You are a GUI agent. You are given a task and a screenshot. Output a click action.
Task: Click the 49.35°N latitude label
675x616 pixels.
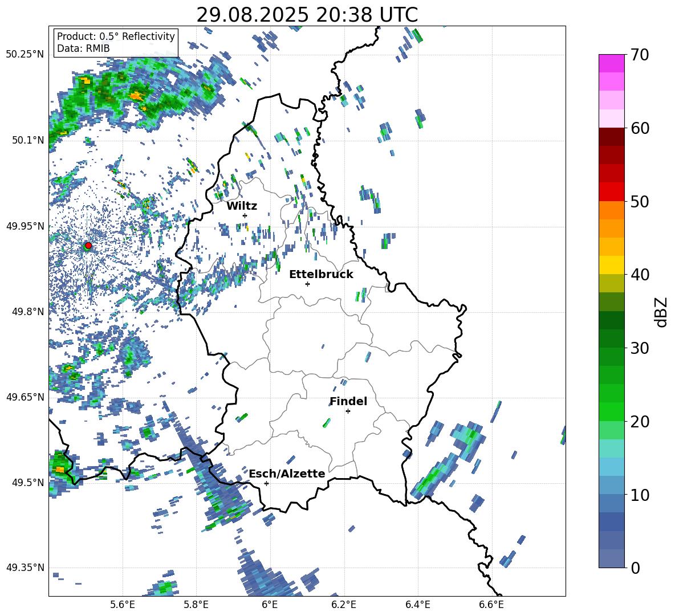point(25,568)
